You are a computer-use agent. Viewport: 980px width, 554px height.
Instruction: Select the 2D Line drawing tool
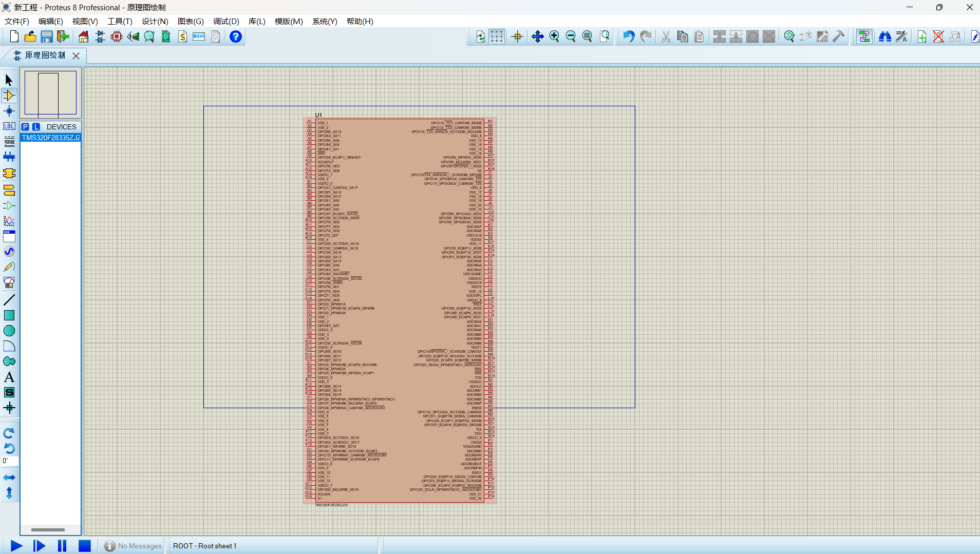point(9,300)
